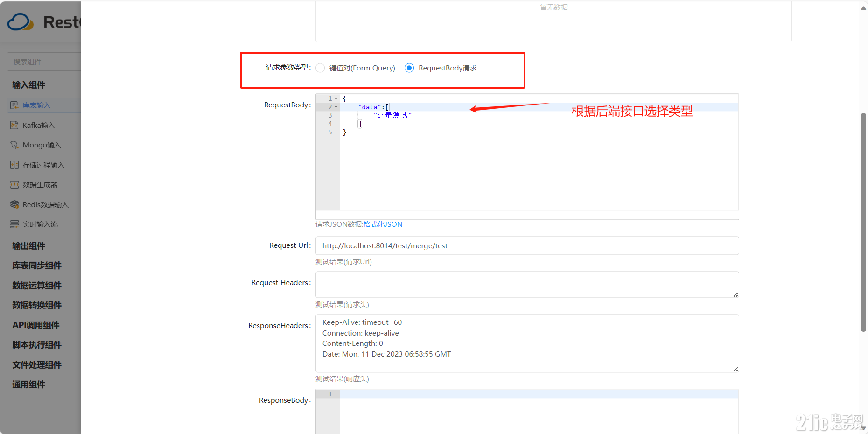Expand the 输入组件 category
The image size is (868, 434).
28,85
